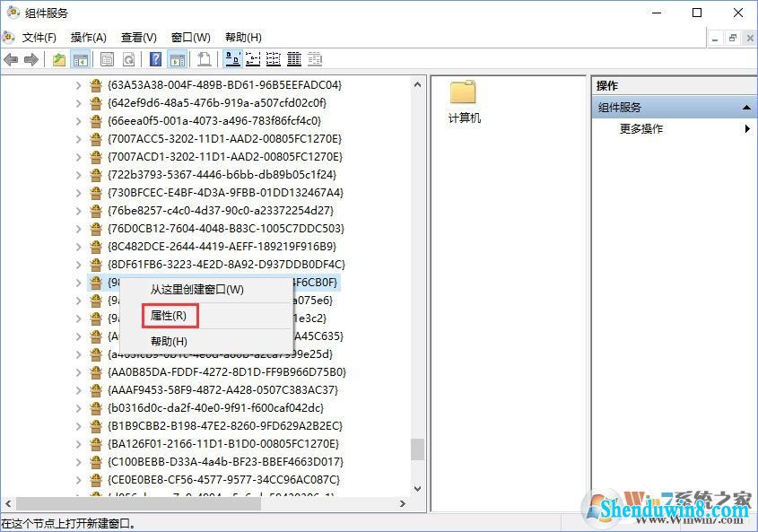Click the Refresh toolbar icon

tap(128, 60)
